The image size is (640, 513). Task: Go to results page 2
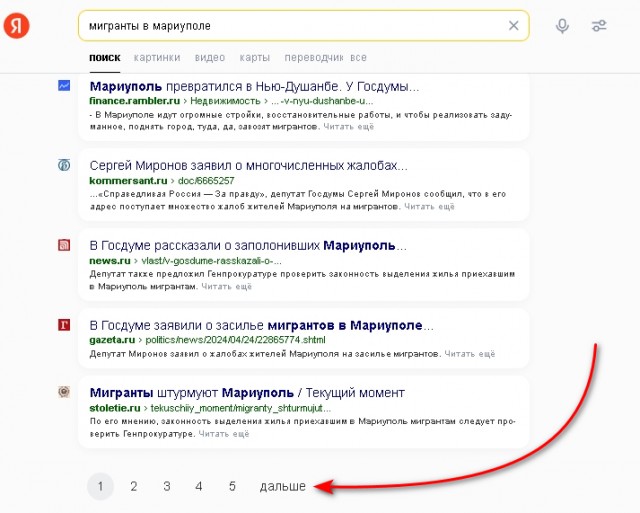(133, 486)
